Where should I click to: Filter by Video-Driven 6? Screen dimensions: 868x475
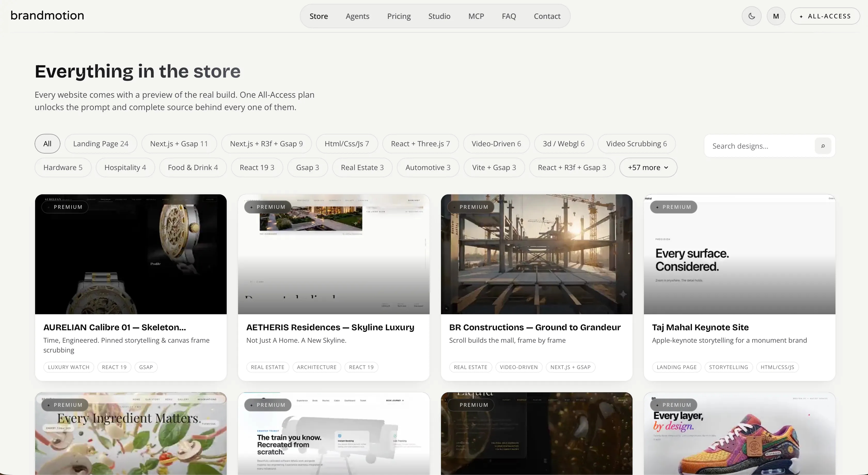tap(496, 144)
